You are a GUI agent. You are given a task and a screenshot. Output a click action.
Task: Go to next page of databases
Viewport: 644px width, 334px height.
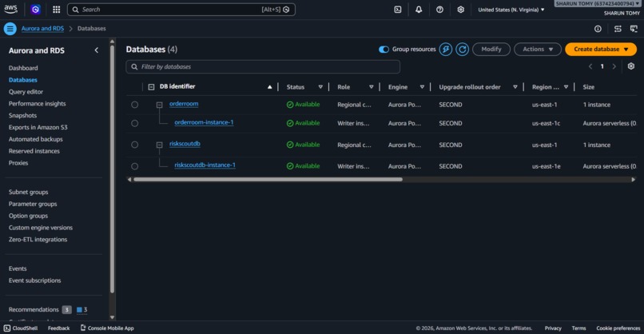click(x=614, y=66)
